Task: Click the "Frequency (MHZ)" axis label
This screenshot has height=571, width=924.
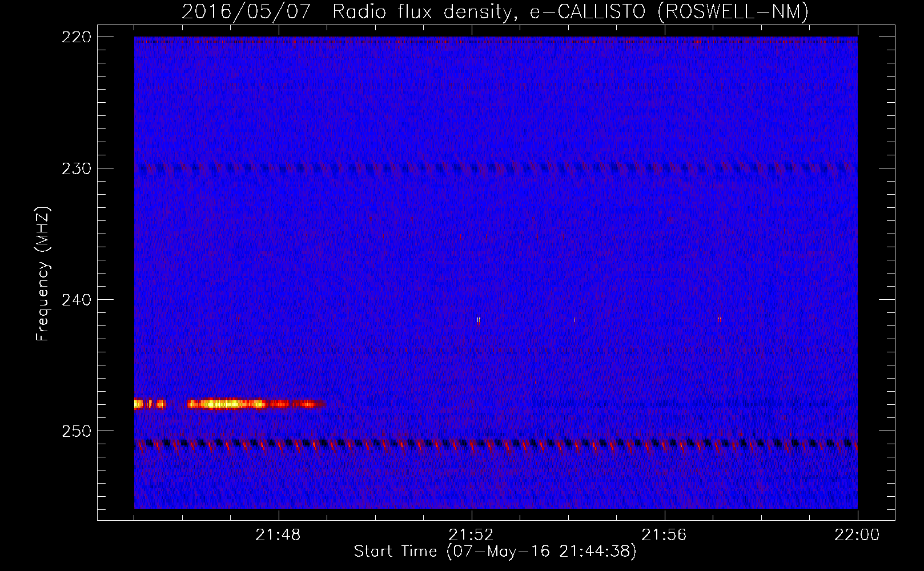Action: (43, 274)
